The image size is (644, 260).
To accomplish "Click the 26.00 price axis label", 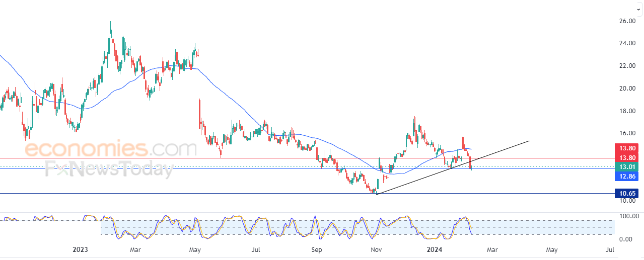I will 627,21.
